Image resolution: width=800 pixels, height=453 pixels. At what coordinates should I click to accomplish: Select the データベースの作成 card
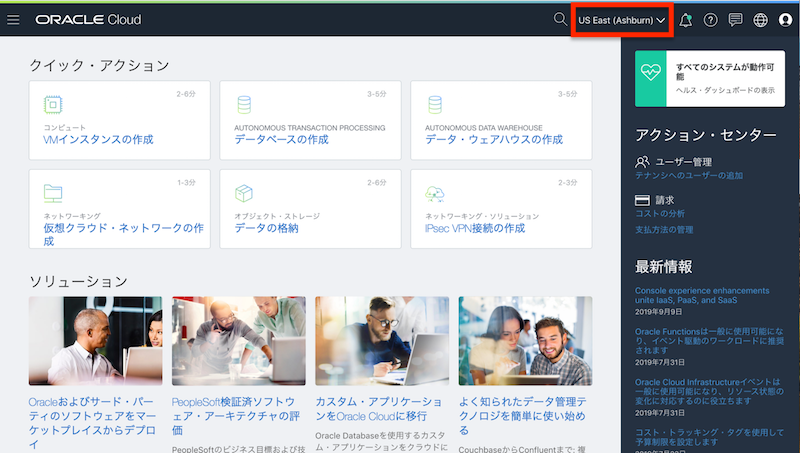[x=281, y=139]
